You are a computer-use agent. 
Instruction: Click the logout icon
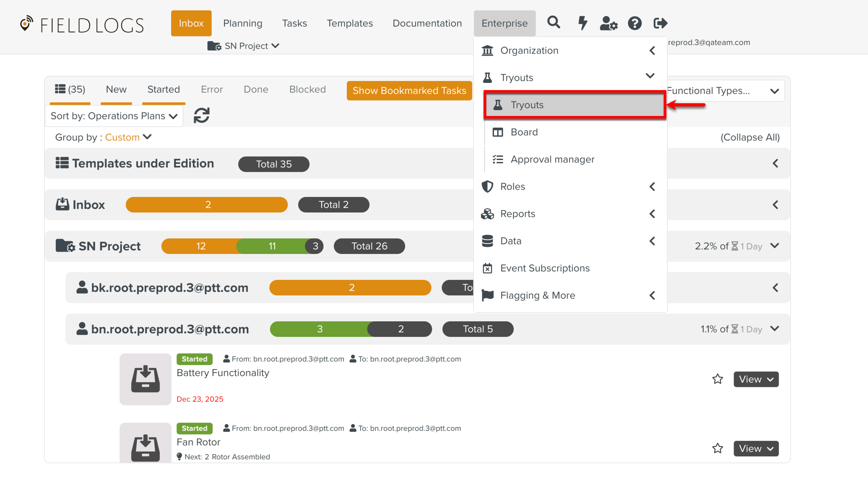660,23
